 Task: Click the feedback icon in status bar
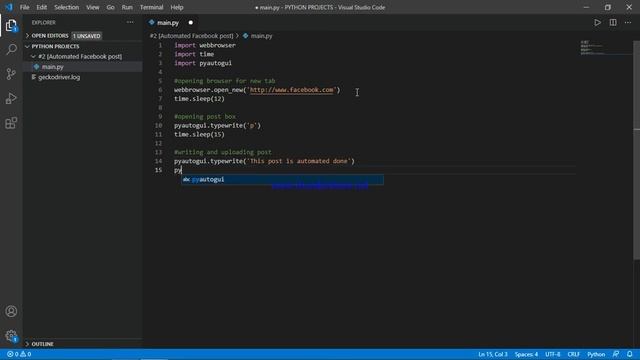[616, 354]
